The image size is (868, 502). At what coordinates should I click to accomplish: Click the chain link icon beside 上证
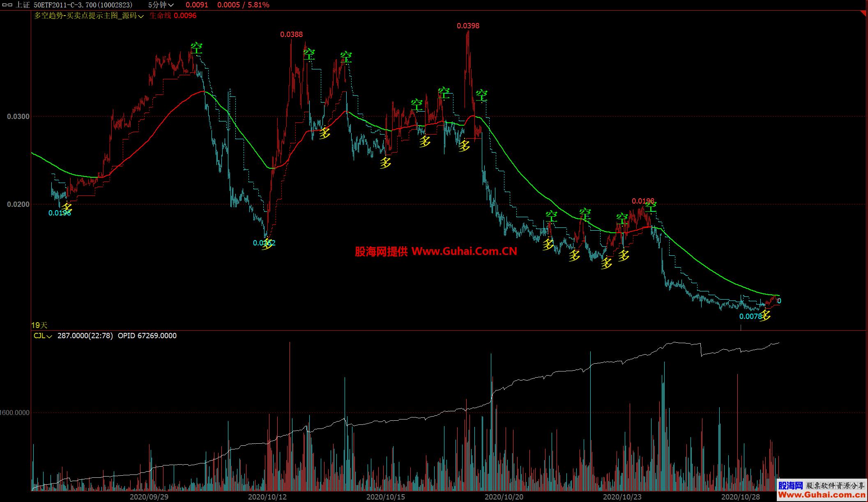point(7,5)
